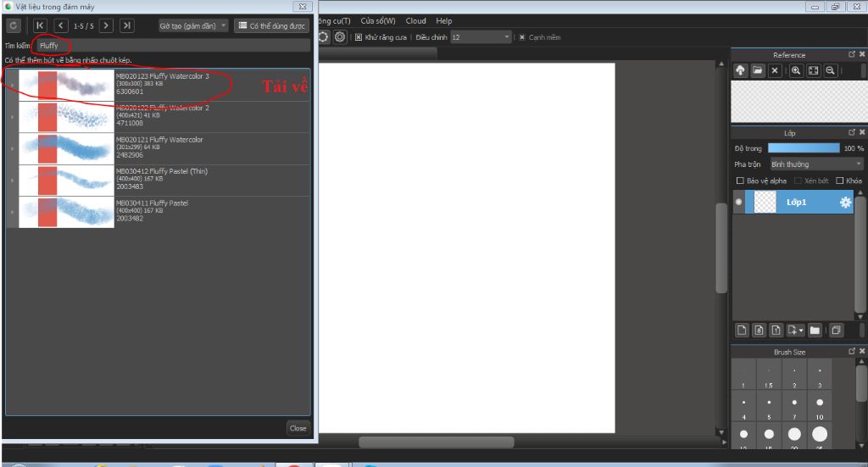Expand the Fluffy Pastel (Thin) row arrow

(x=12, y=181)
